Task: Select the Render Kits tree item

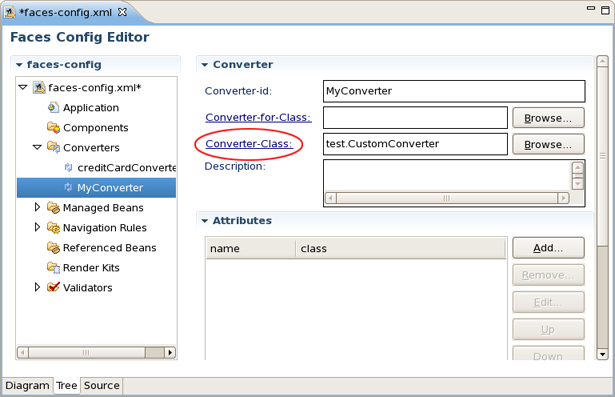Action: click(x=91, y=268)
